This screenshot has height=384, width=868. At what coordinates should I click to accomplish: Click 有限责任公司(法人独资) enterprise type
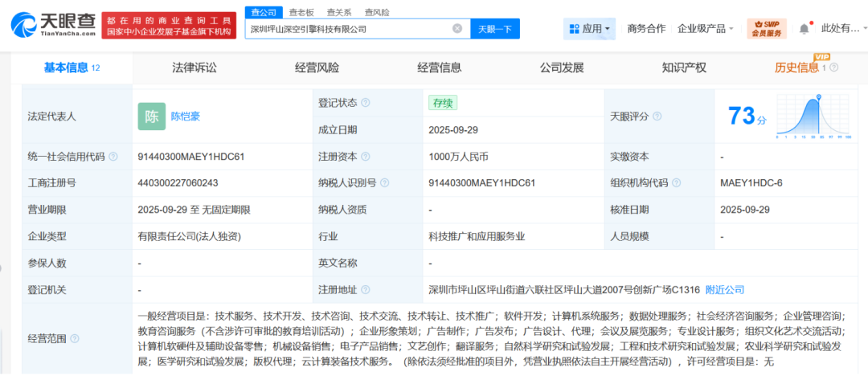[x=190, y=236]
